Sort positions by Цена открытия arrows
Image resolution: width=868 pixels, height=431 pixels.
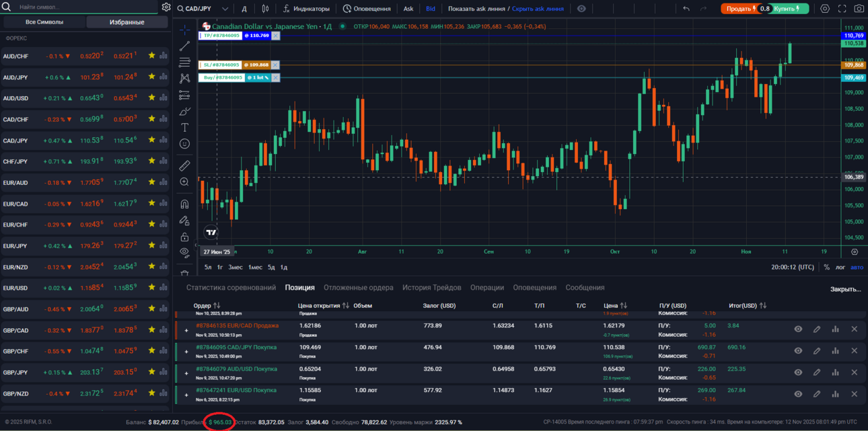pyautogui.click(x=346, y=306)
